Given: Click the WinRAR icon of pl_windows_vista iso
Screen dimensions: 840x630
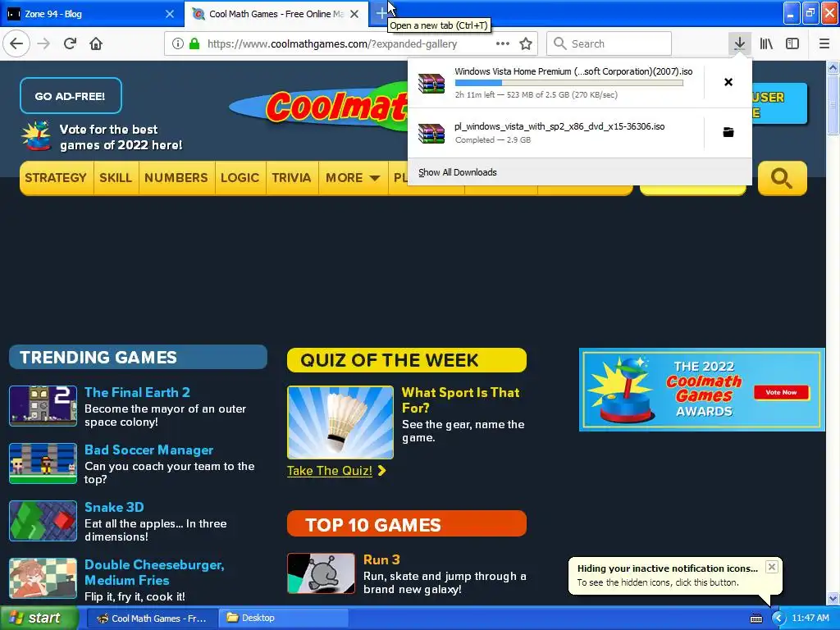Looking at the screenshot, I should (431, 133).
